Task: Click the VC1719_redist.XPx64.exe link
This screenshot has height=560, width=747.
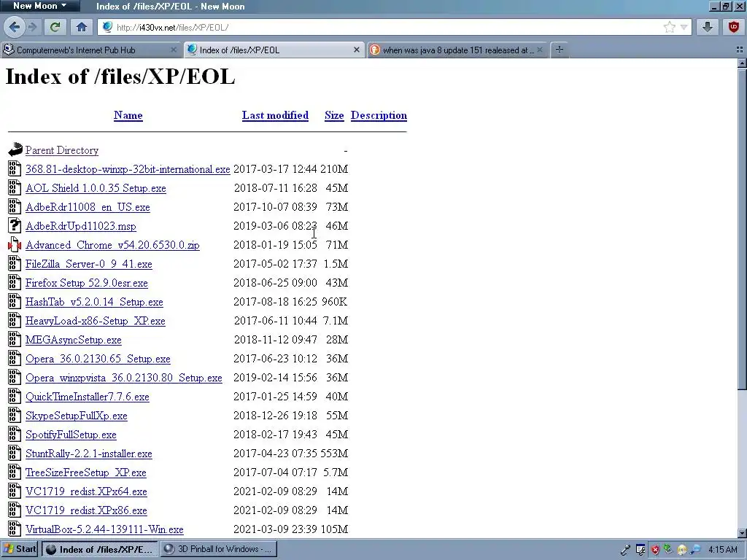Action: [86, 491]
